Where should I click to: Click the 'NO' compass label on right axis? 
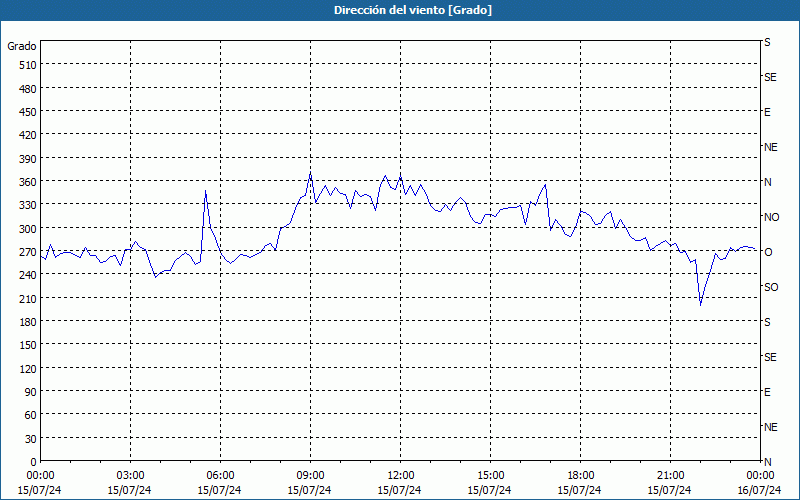pyautogui.click(x=771, y=217)
